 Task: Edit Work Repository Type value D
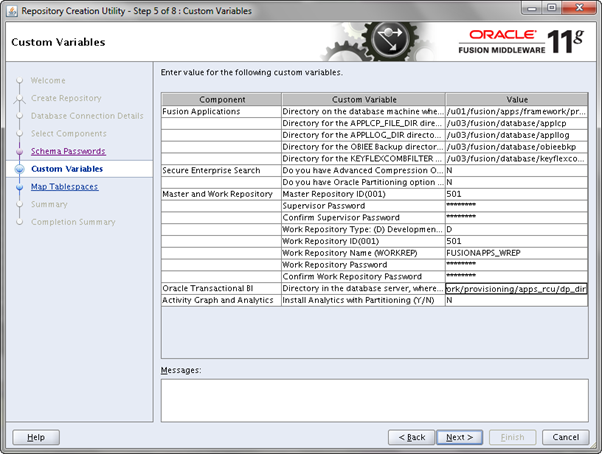click(516, 229)
